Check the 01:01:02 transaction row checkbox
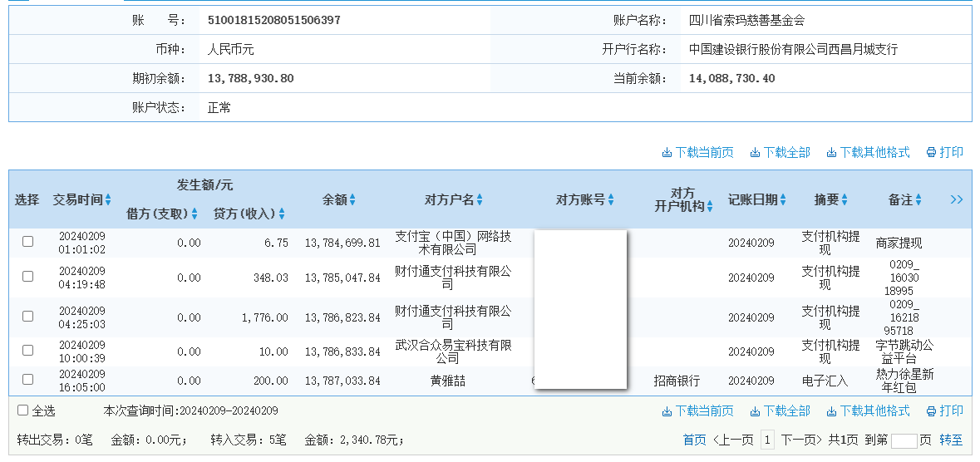 pyautogui.click(x=27, y=241)
